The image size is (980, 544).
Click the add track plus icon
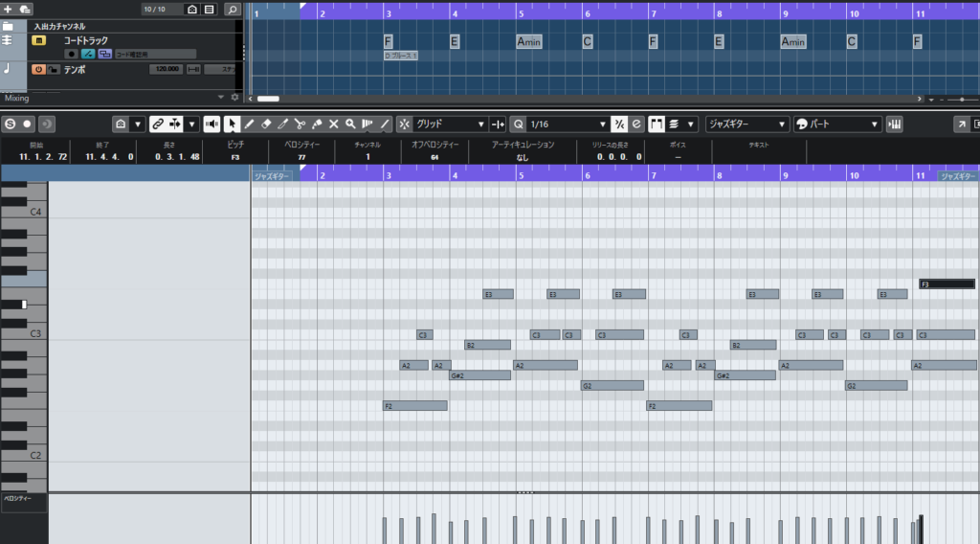tap(8, 9)
